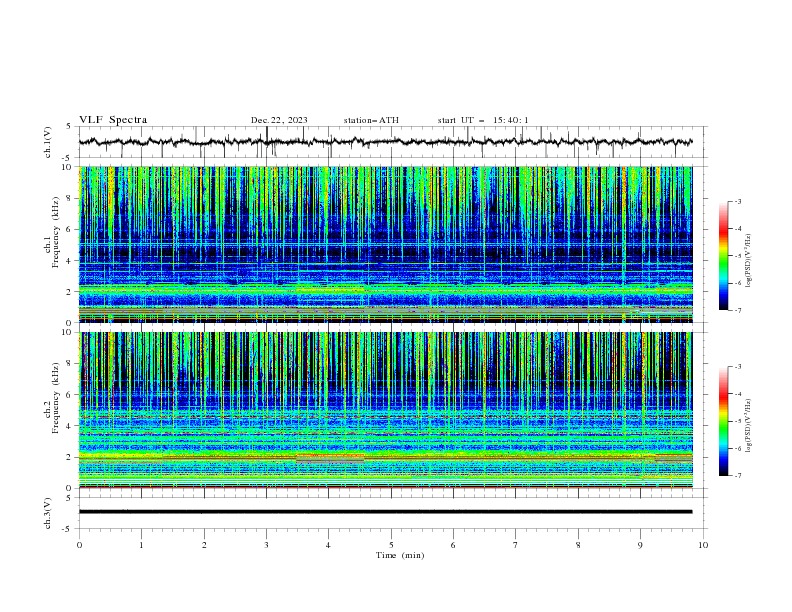This screenshot has width=792, height=612.
Task: Click the "-7" tick on ch.1 color scale
Action: [737, 310]
